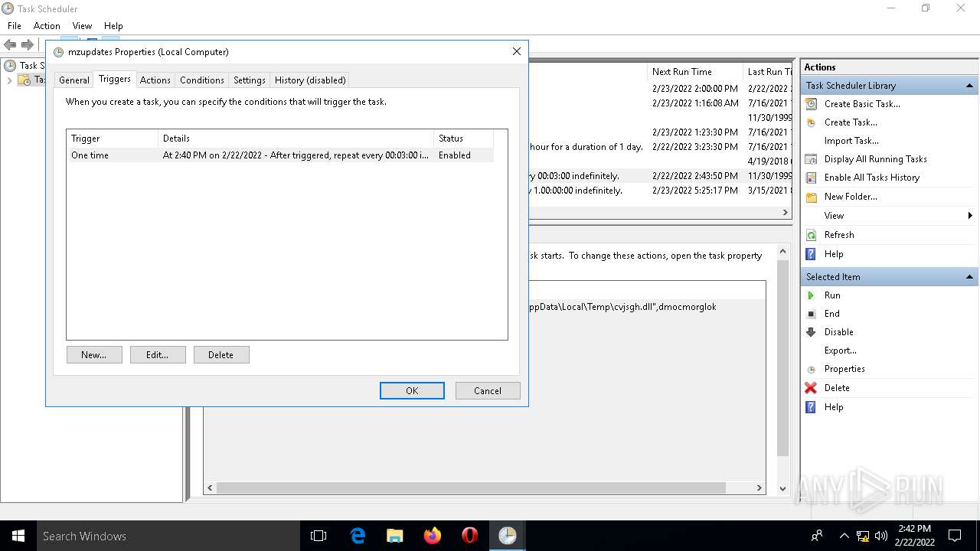Image resolution: width=980 pixels, height=551 pixels.
Task: Cancel the mzupdates Properties dialog
Action: [x=488, y=390]
